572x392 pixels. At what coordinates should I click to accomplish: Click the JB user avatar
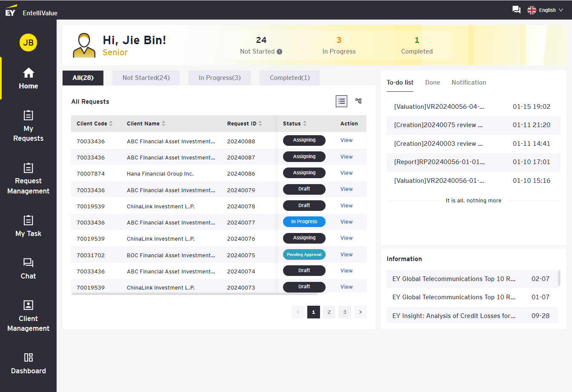click(x=29, y=43)
